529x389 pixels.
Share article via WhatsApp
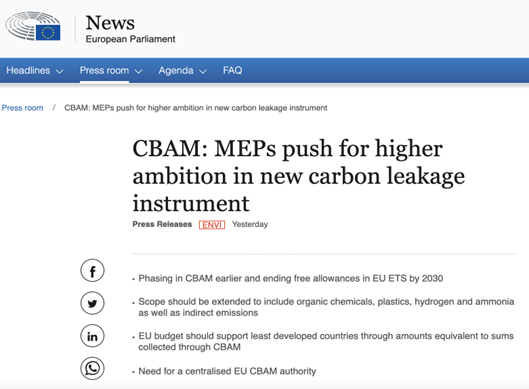point(92,368)
